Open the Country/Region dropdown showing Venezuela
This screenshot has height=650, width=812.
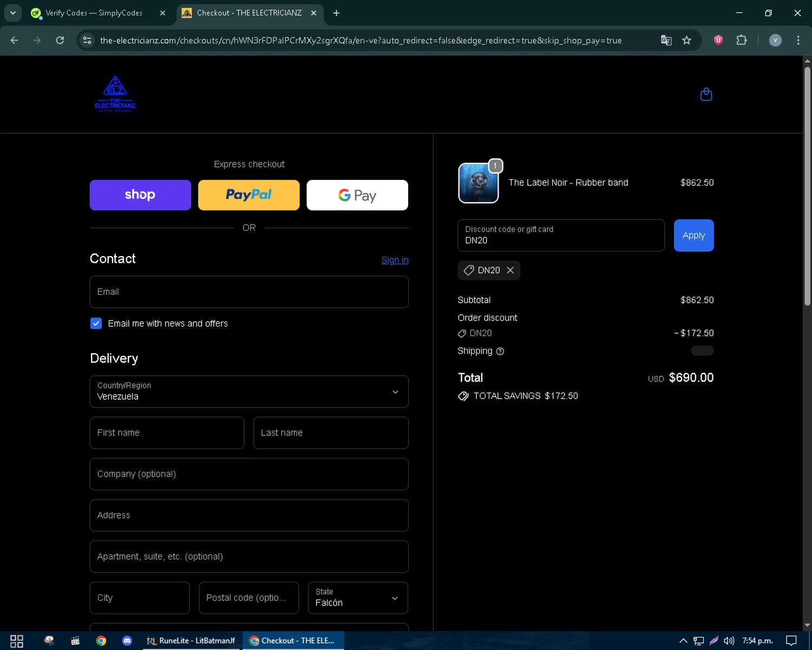point(249,392)
